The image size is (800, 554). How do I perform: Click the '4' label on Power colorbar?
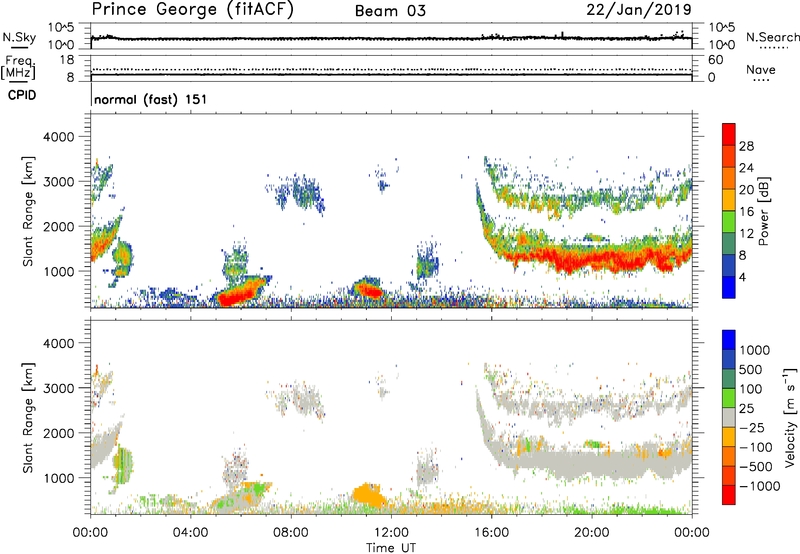743,278
